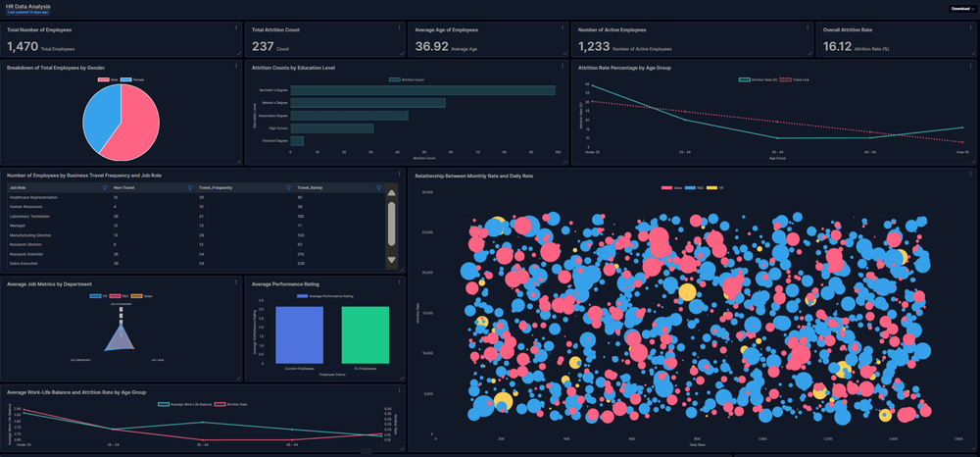980x457 pixels.
Task: Open filter for Travel_Rarely column
Action: click(378, 187)
